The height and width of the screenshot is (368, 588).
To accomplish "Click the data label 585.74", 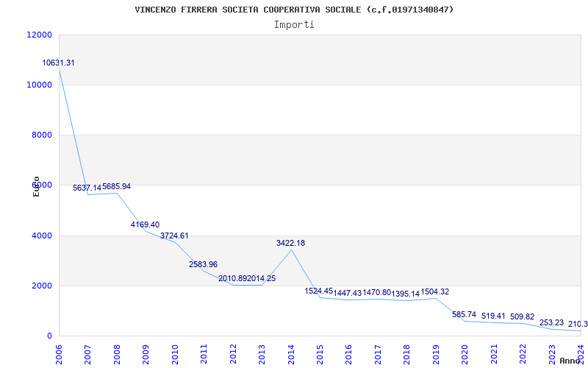I will (464, 315).
